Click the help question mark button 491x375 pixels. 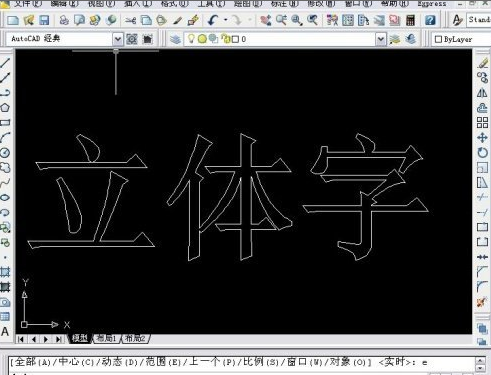430,21
